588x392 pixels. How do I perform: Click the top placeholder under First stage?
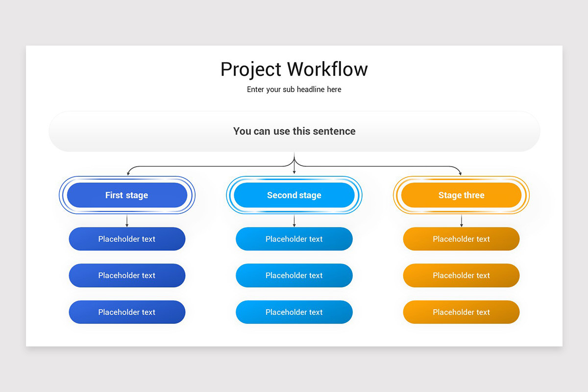click(x=127, y=239)
